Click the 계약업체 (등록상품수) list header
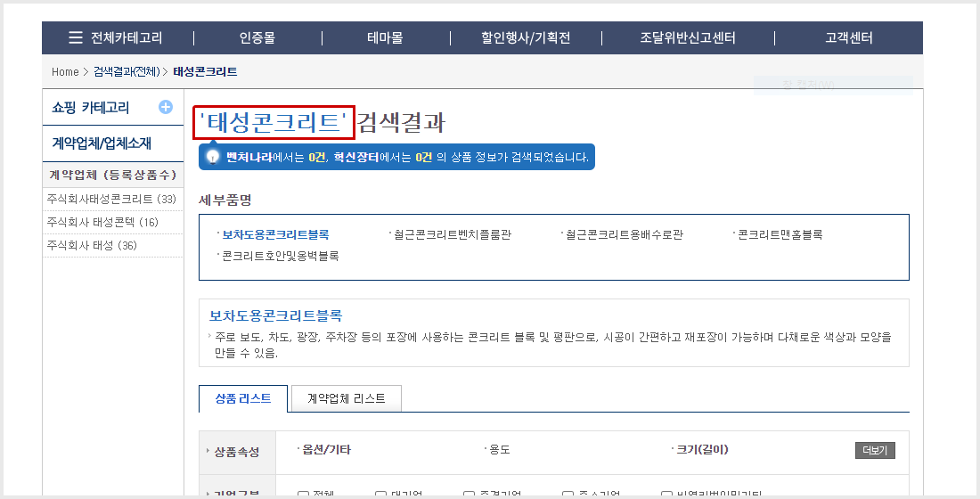 pos(112,175)
